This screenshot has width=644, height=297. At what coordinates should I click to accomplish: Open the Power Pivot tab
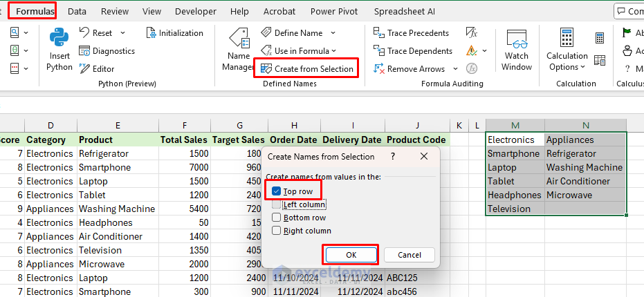coord(335,11)
